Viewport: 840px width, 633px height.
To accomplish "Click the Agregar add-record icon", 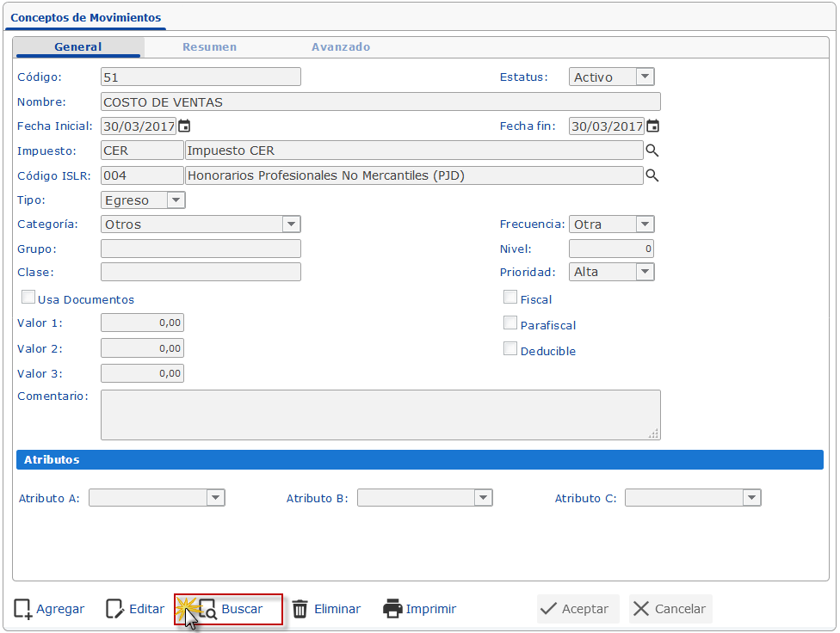I will click(22, 609).
